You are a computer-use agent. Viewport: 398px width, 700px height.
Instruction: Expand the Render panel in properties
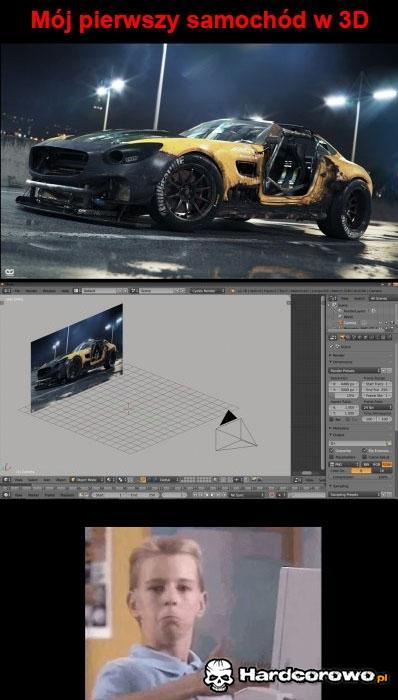[338, 355]
